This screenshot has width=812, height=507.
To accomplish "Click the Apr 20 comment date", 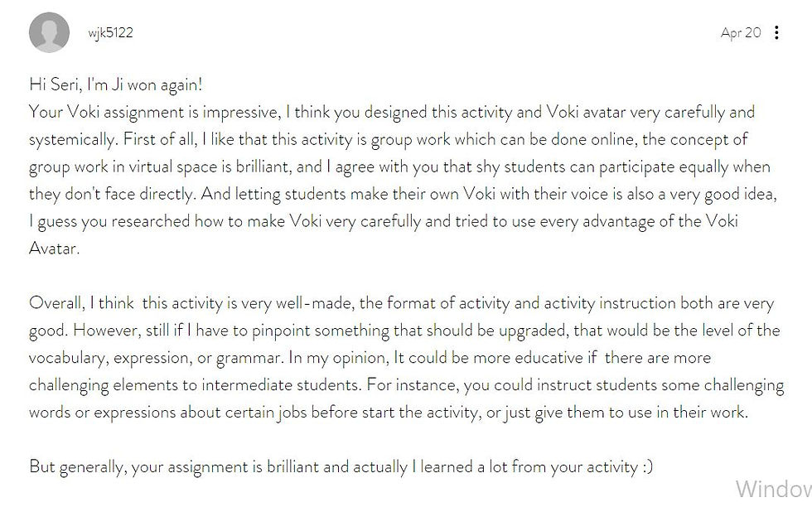I will click(740, 33).
